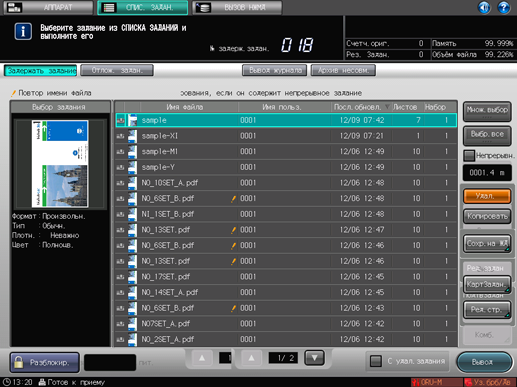Screen dimensions: 517x387
Task: Click the document icon of sample-MI row
Action: click(133, 152)
